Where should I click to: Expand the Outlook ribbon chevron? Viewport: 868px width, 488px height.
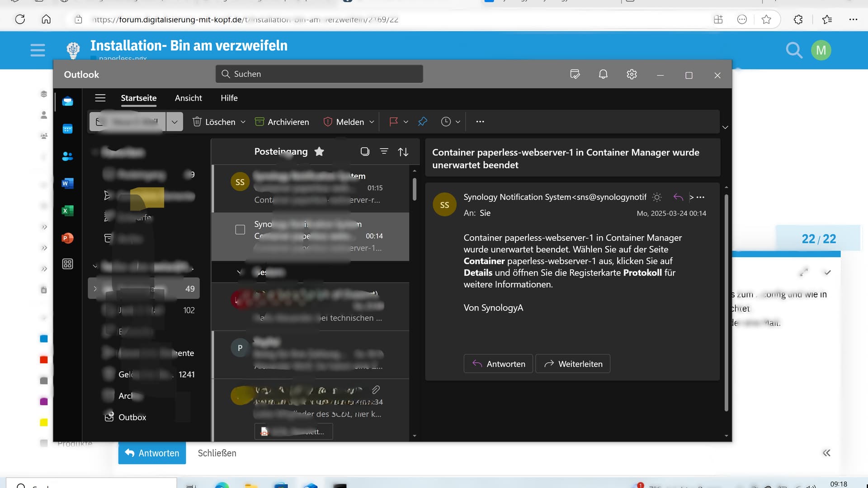click(725, 127)
